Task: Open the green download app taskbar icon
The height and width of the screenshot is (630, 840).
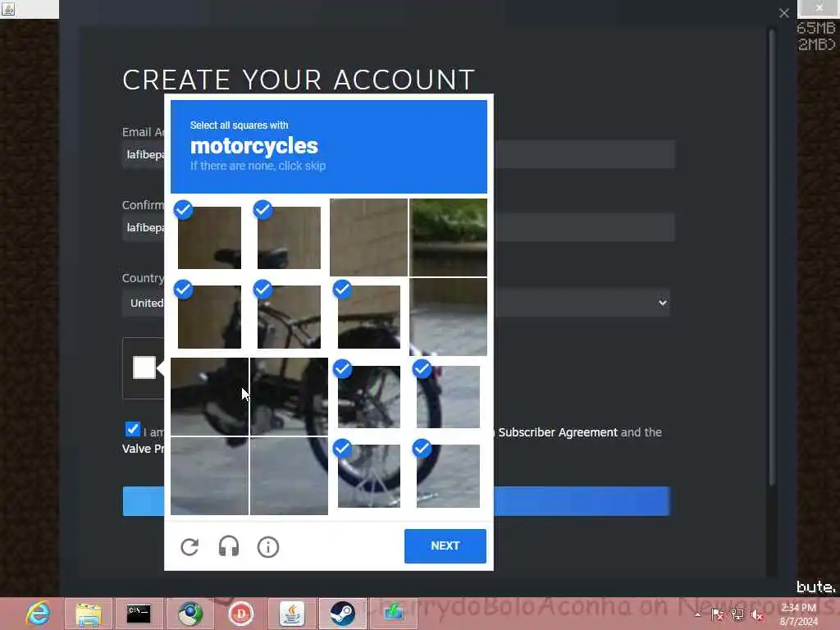Action: point(393,614)
